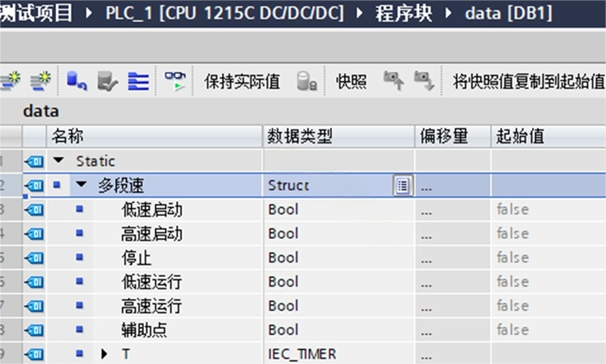Click the 快照 button
This screenshot has height=364, width=606.
tap(351, 81)
